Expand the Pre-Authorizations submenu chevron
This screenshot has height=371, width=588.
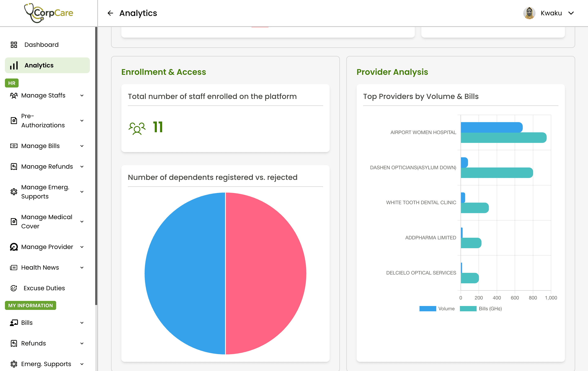(x=82, y=120)
